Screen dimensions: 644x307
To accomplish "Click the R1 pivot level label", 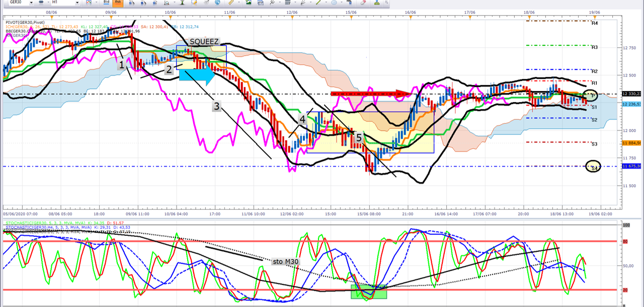I will 594,83.
